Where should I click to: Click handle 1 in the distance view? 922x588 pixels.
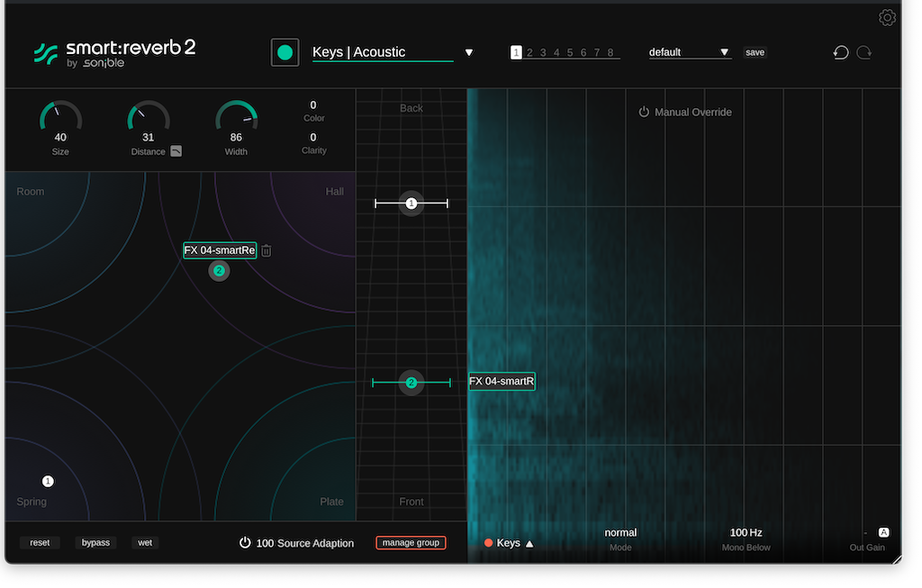411,204
